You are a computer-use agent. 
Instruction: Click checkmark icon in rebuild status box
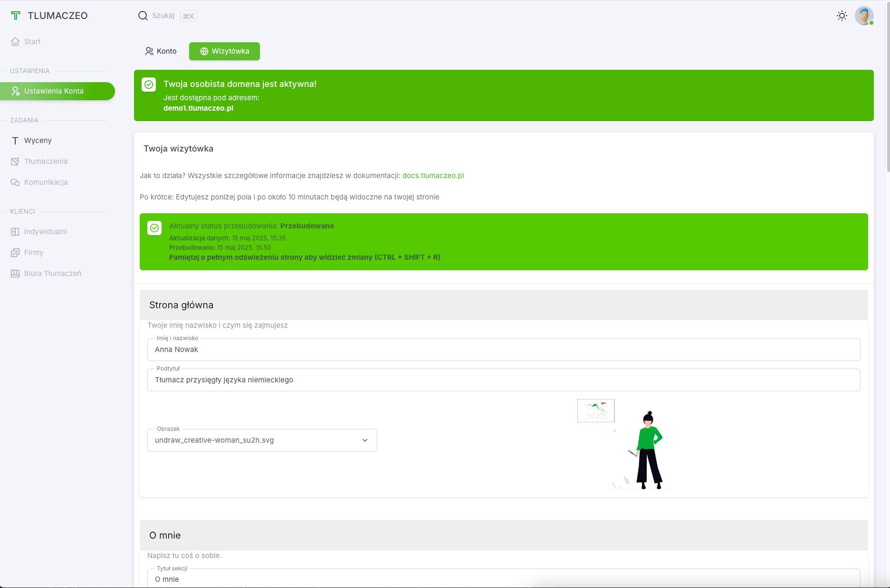pyautogui.click(x=154, y=228)
